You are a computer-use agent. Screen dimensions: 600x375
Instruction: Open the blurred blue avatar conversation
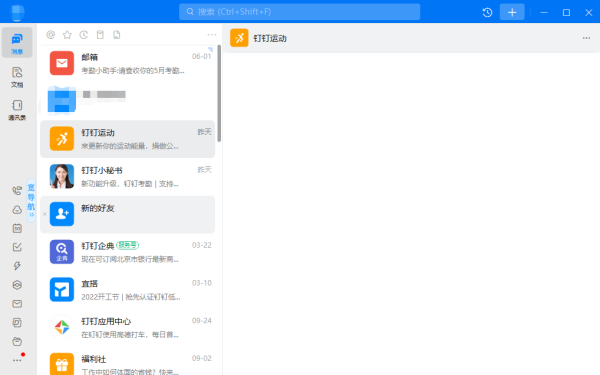click(x=127, y=101)
